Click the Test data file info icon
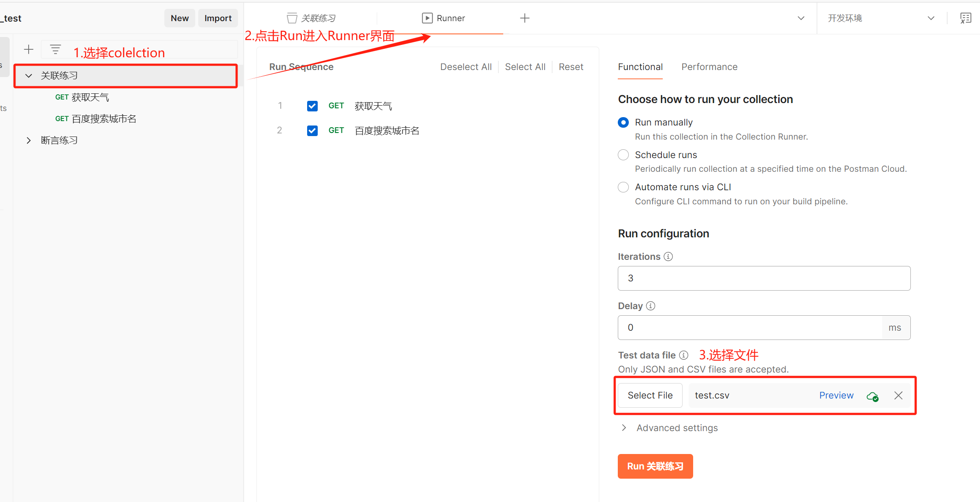The image size is (980, 502). pyautogui.click(x=683, y=355)
